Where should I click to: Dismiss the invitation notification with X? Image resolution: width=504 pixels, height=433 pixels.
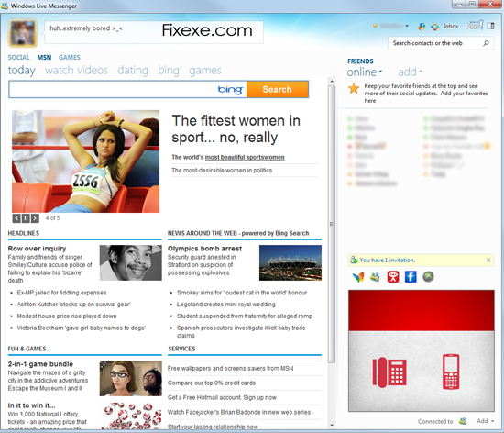[488, 260]
